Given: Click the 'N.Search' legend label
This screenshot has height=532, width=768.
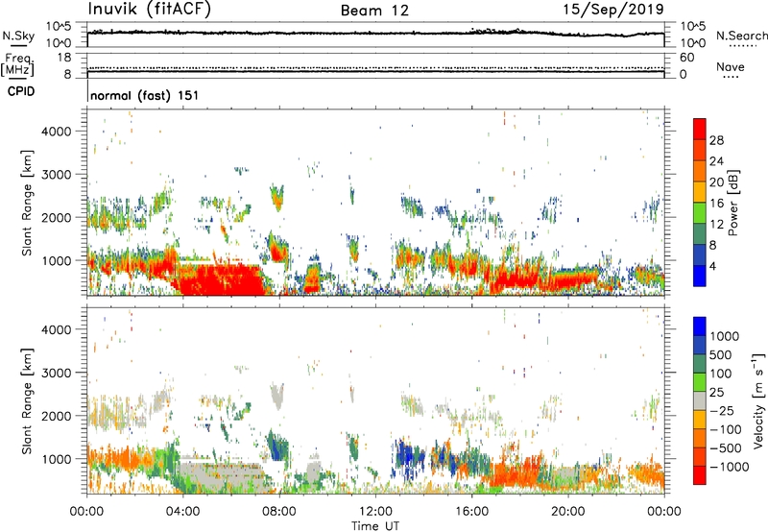Looking at the screenshot, I should (x=742, y=36).
